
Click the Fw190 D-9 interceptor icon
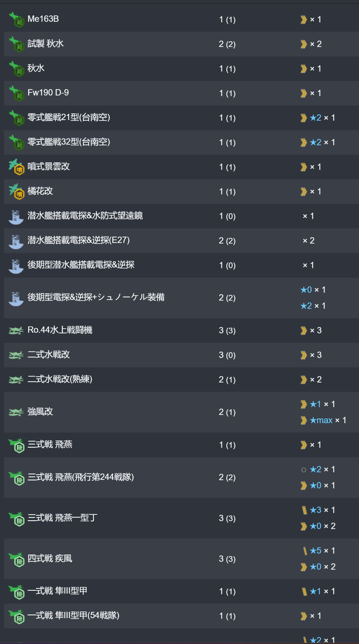(x=16, y=93)
